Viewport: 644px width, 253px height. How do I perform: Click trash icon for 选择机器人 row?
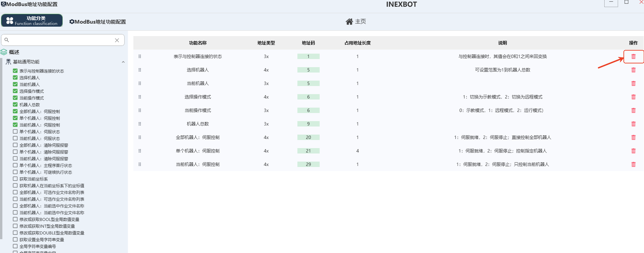[x=633, y=70]
